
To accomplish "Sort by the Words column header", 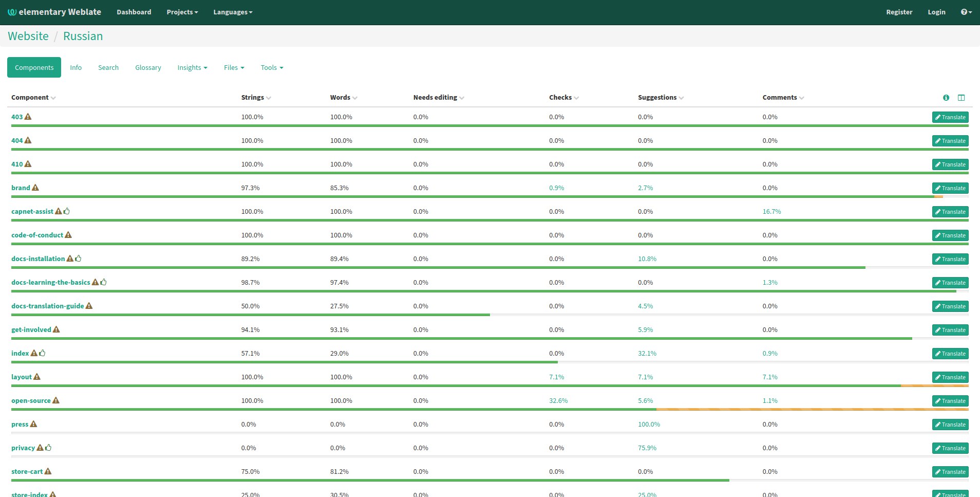I will point(344,98).
